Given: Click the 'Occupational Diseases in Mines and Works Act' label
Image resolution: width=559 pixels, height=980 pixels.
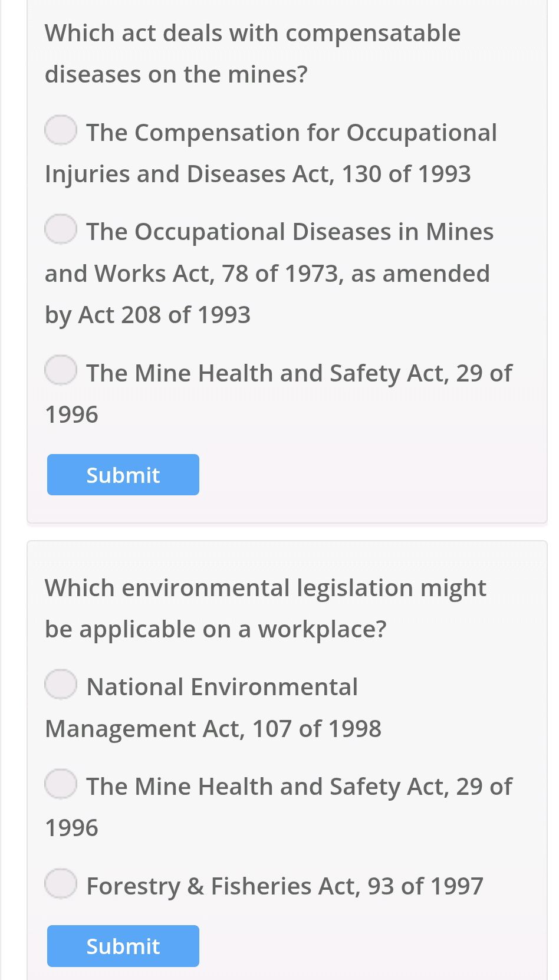Looking at the screenshot, I should tap(290, 232).
